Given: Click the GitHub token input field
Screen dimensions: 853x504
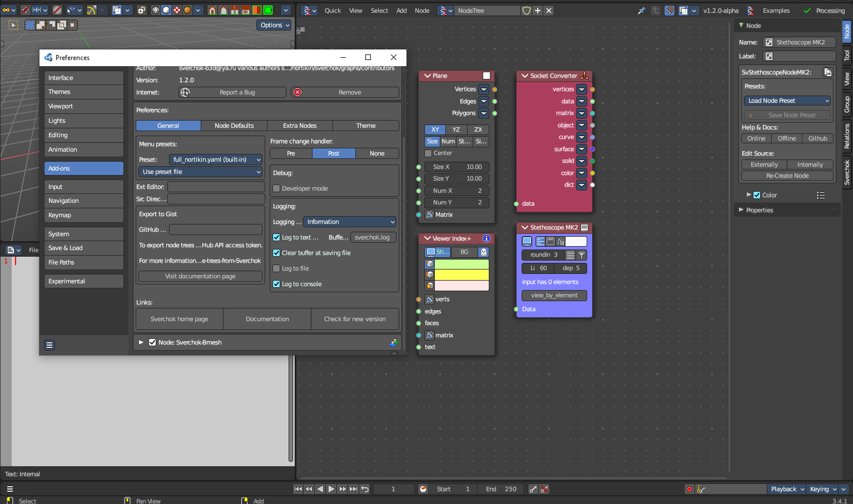Looking at the screenshot, I should (x=216, y=229).
